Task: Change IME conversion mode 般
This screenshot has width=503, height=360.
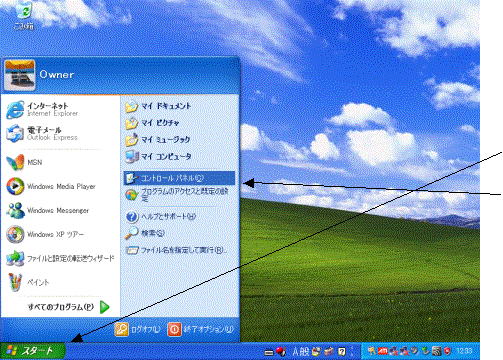Action: 304,352
